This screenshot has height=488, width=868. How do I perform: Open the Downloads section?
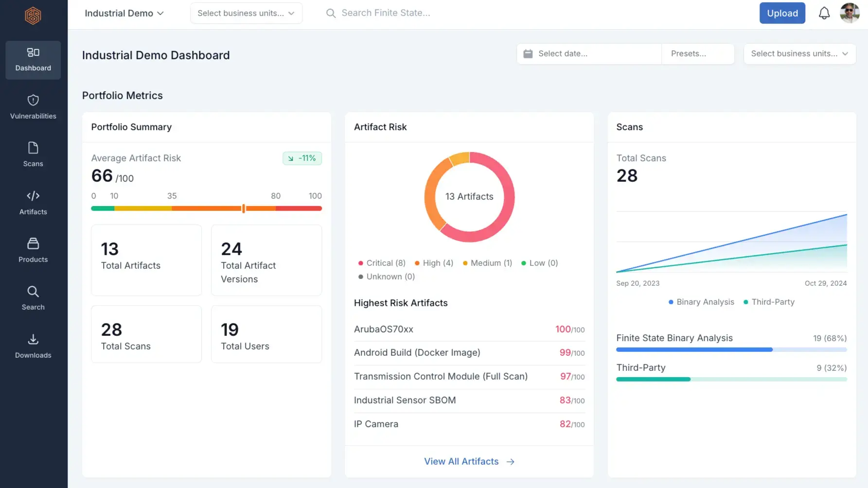tap(33, 346)
